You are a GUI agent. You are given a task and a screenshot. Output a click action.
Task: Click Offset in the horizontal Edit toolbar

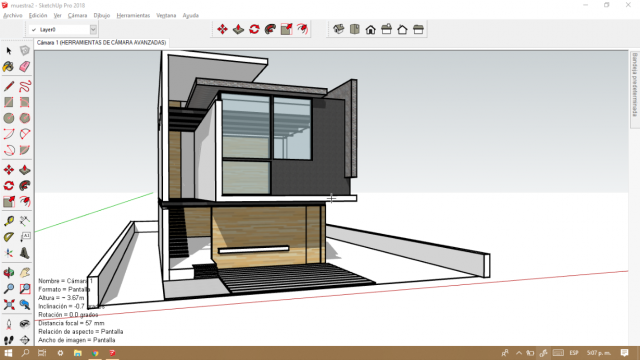pos(302,29)
